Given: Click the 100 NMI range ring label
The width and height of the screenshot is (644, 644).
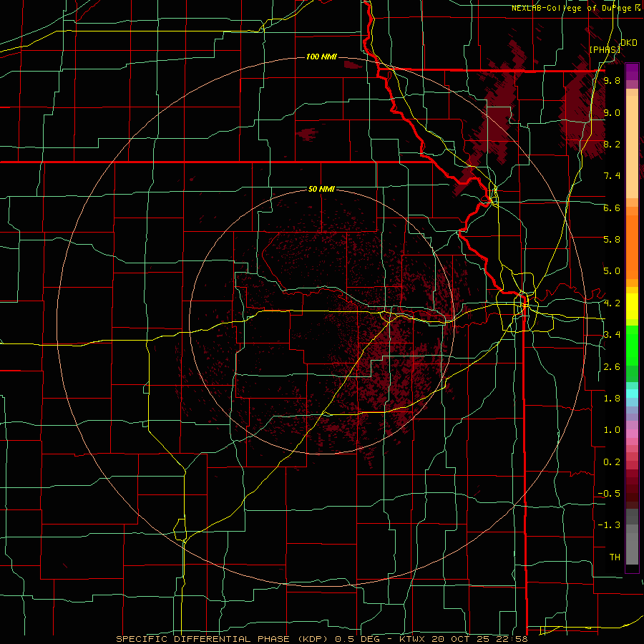Looking at the screenshot, I should [321, 57].
